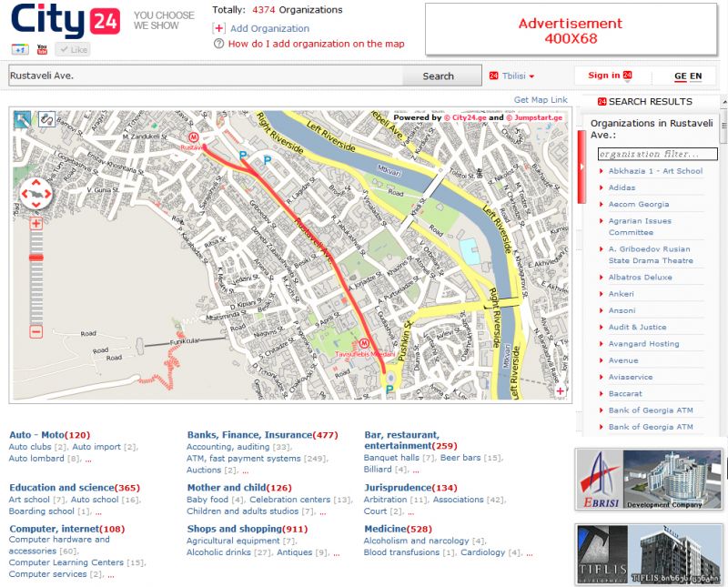Select the route measuring tool on map
Image resolution: width=728 pixels, height=587 pixels.
click(x=45, y=119)
